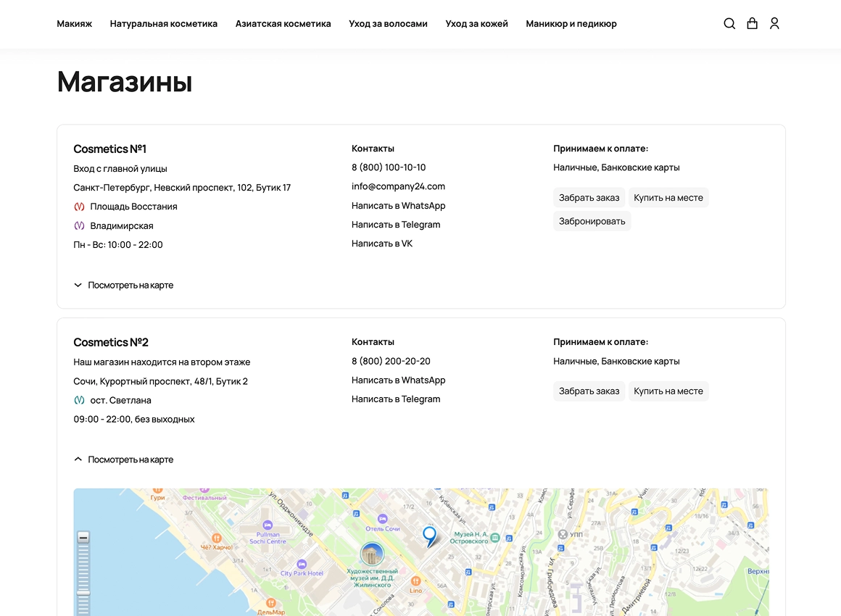This screenshot has height=616, width=841.
Task: Click Написать в VK link
Action: coord(382,244)
